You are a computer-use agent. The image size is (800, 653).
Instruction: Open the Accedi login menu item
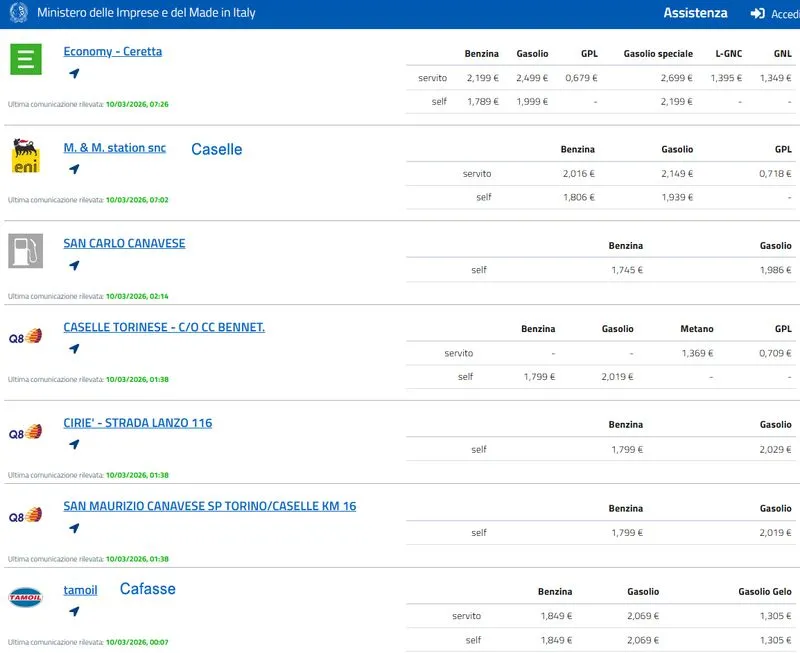[784, 14]
